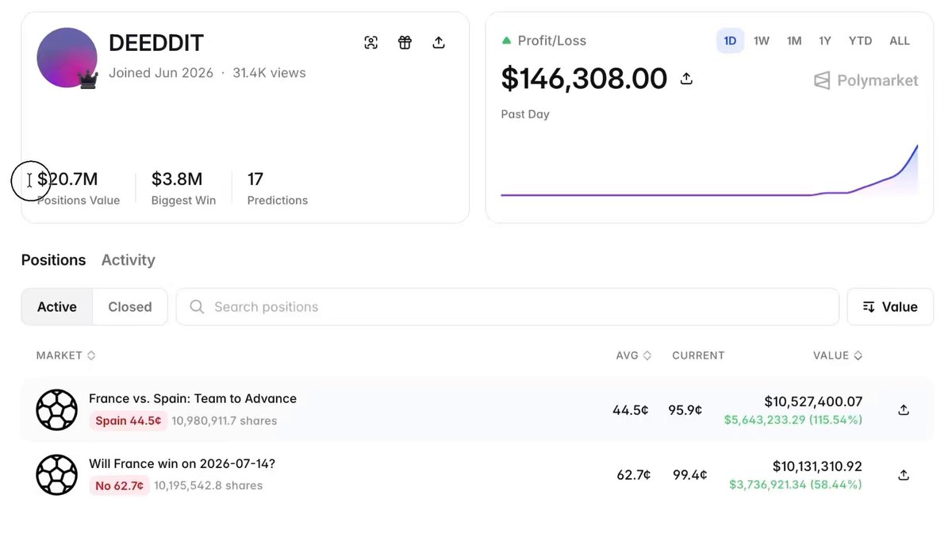The image size is (952, 560).
Task: Click the DEEDDIT profile avatar
Action: tap(67, 58)
